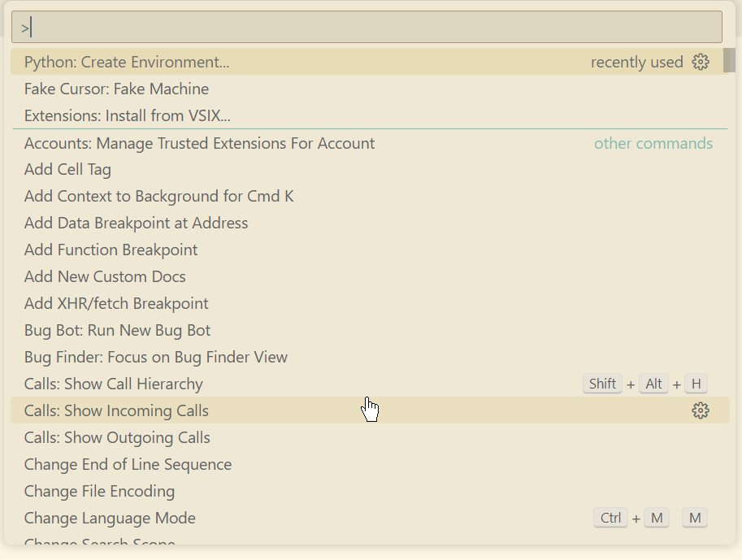Select Add XHR/fetch Breakpoint
Image resolution: width=742 pixels, height=560 pixels.
[x=116, y=304]
